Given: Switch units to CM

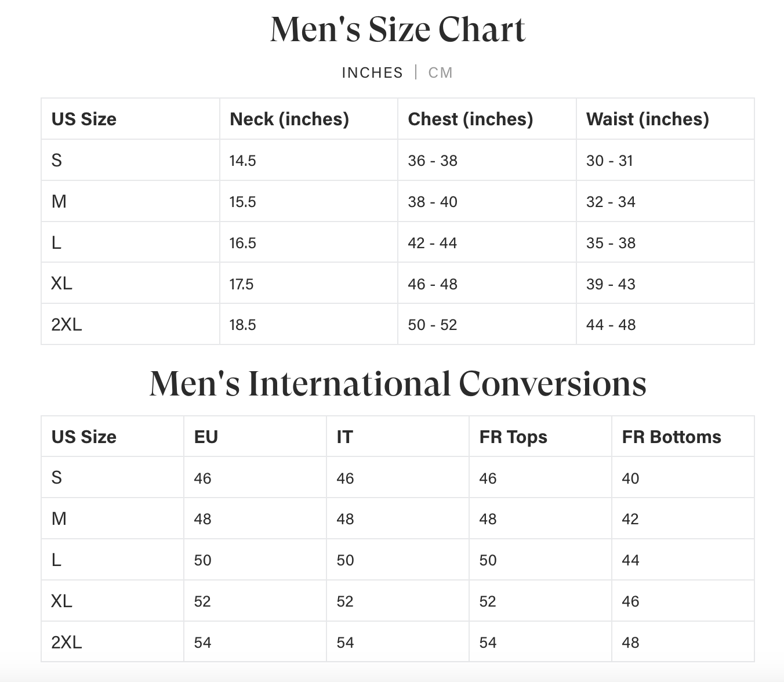Looking at the screenshot, I should pos(440,72).
